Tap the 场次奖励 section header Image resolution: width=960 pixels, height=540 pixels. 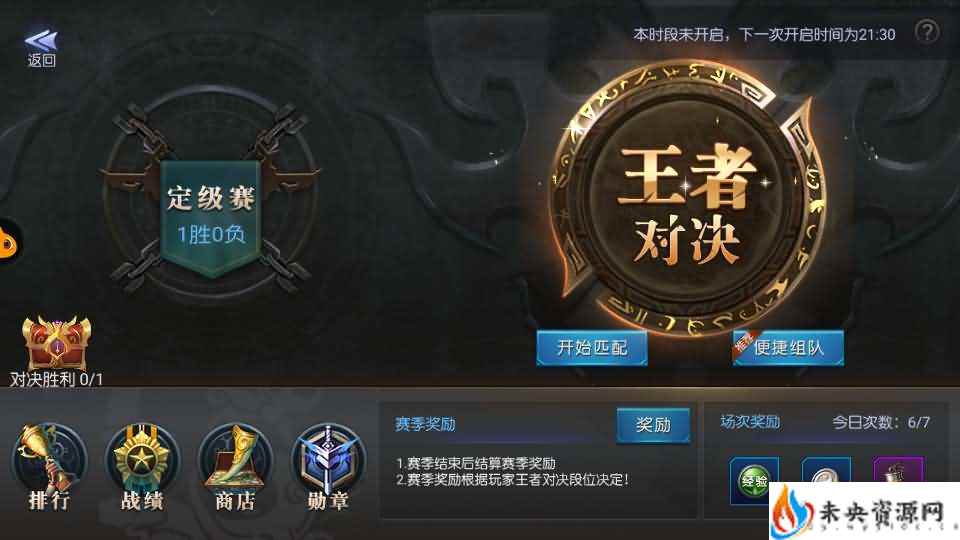[x=750, y=422]
